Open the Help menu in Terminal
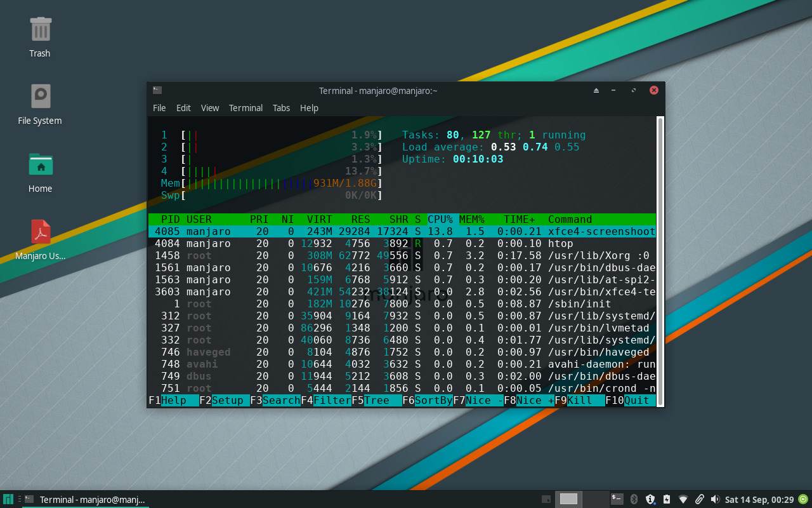The image size is (812, 508). 309,108
